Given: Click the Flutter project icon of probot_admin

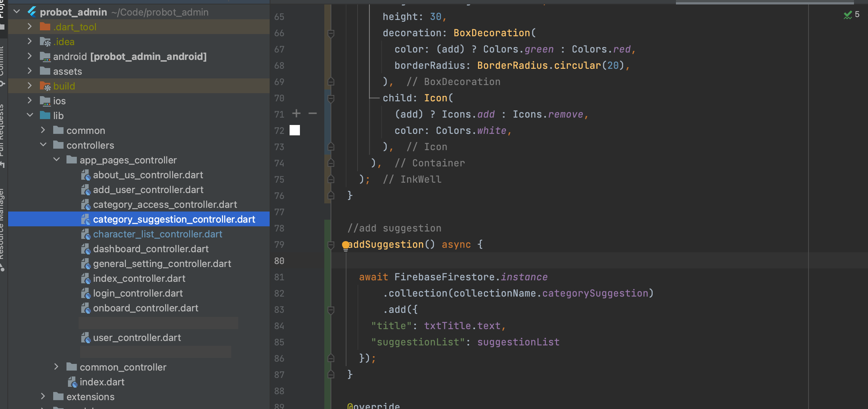Looking at the screenshot, I should click(x=32, y=12).
